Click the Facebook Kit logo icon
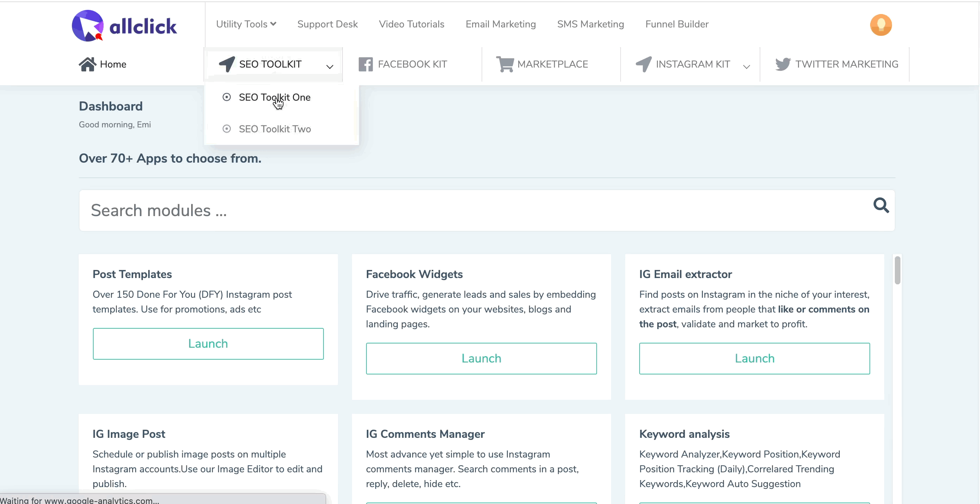Image resolution: width=980 pixels, height=504 pixels. coord(366,64)
